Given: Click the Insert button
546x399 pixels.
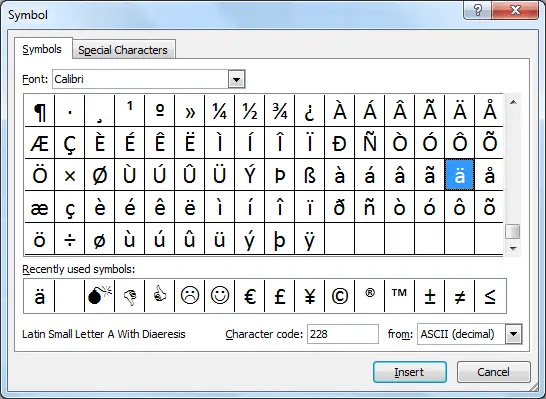Looking at the screenshot, I should [410, 372].
